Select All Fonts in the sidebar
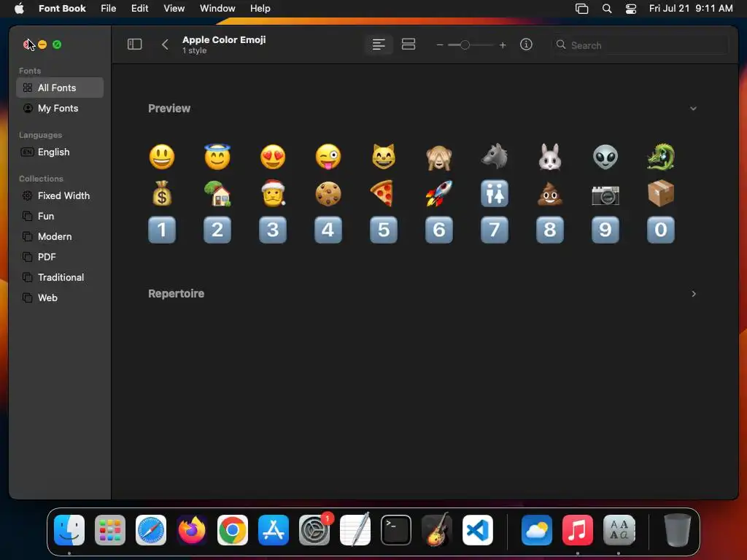The image size is (747, 560). pyautogui.click(x=60, y=87)
